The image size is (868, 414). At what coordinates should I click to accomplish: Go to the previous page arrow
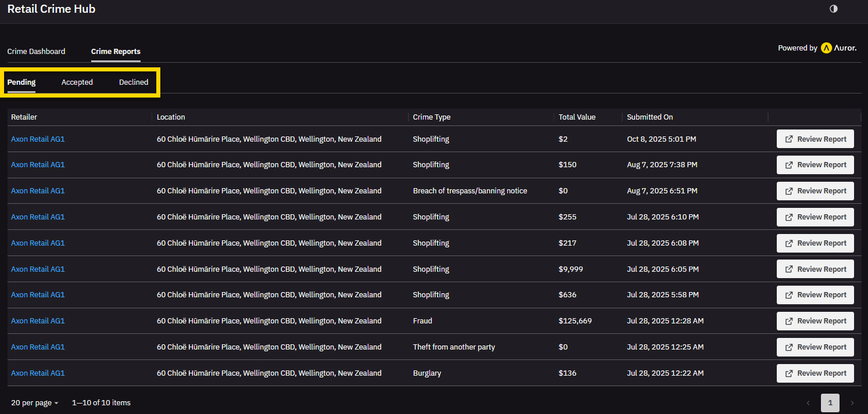point(808,403)
